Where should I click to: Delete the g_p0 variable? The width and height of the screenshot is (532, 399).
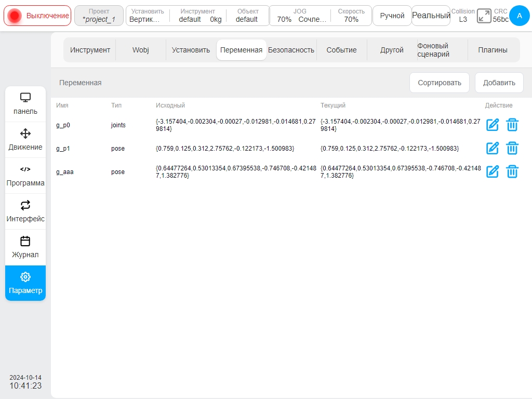click(512, 125)
